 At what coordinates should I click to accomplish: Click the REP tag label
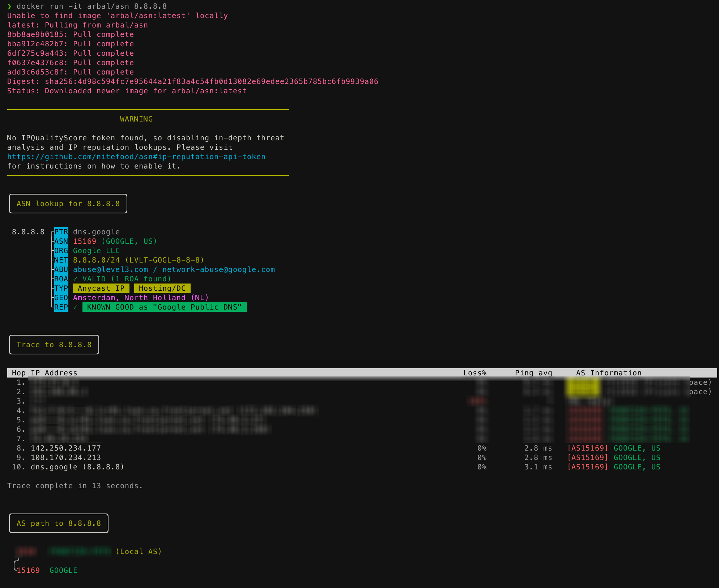point(61,307)
